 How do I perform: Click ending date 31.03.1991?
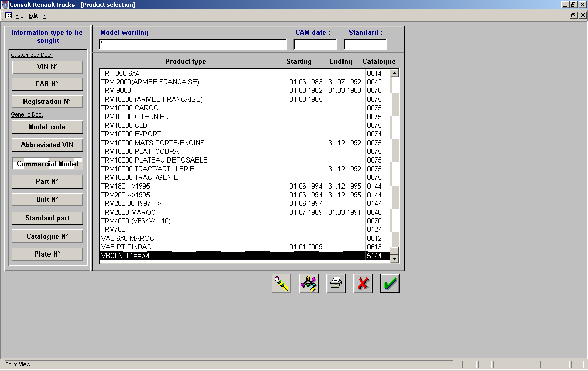345,212
